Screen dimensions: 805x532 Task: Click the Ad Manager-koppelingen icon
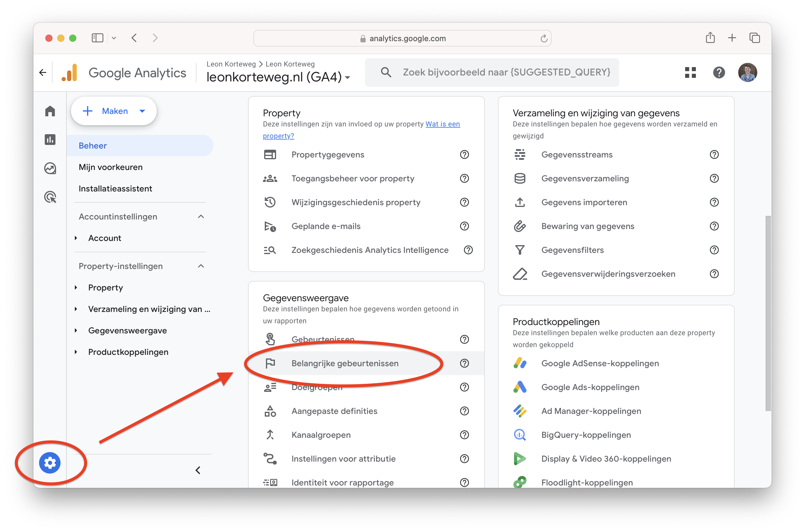[520, 411]
